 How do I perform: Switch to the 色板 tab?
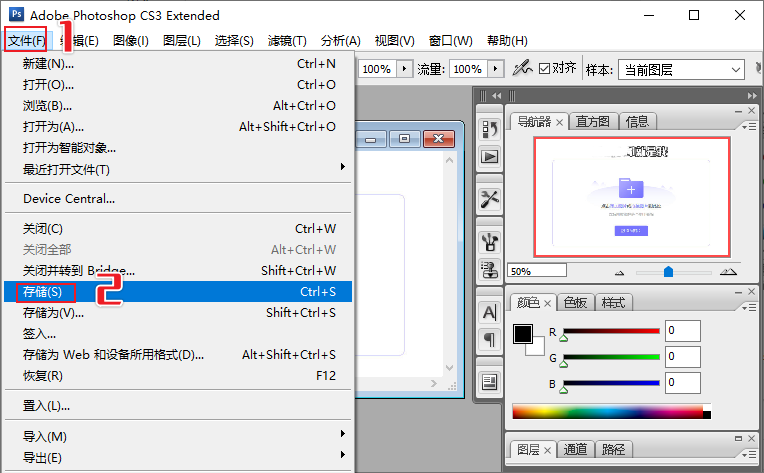pos(575,303)
